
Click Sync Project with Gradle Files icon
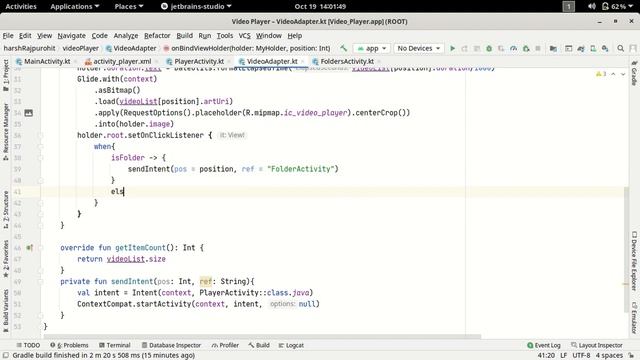click(x=581, y=48)
